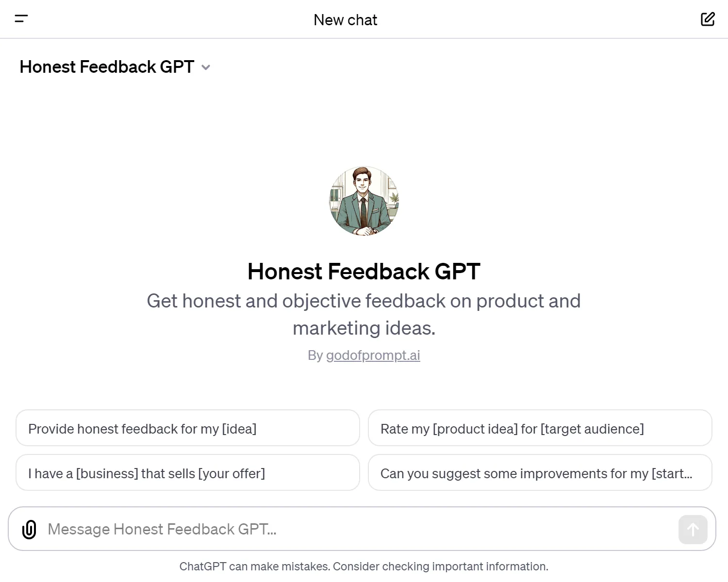
Task: Choose 'Rate my product idea' suggestion
Action: pyautogui.click(x=540, y=428)
